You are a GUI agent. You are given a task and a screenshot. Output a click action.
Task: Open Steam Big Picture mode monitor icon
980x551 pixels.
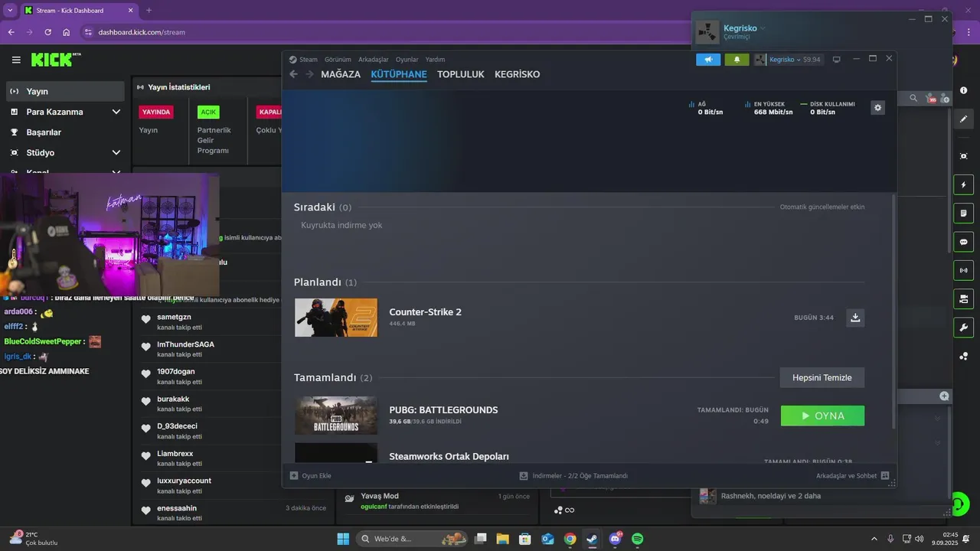click(x=836, y=59)
